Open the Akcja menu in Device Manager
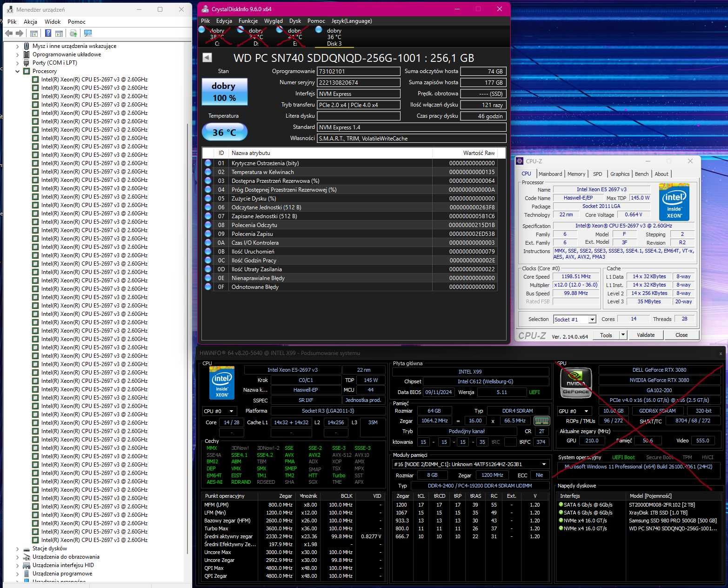Image resolution: width=728 pixels, height=588 pixels. click(x=30, y=21)
